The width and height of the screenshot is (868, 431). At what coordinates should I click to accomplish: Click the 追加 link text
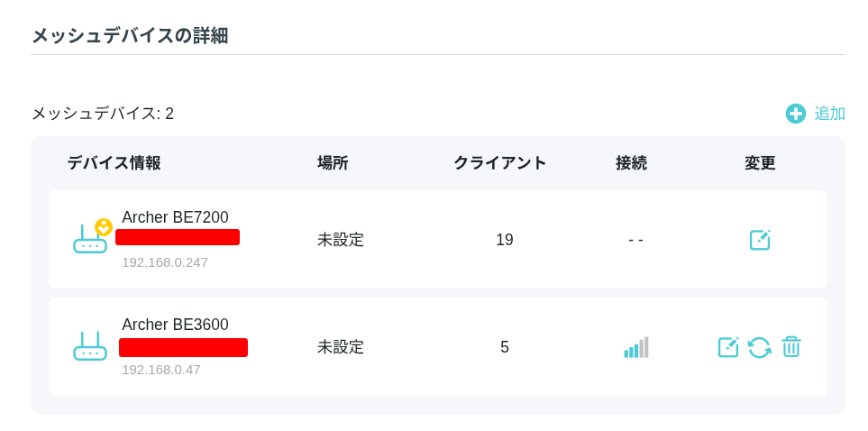coord(829,114)
